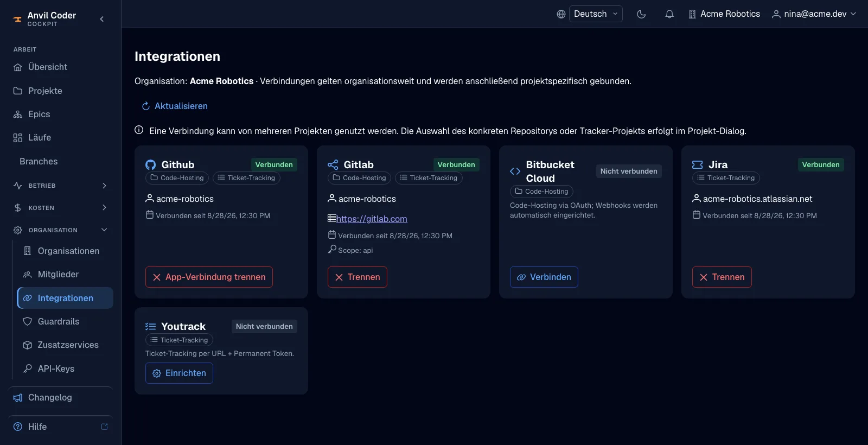Collapse the Organisation section
The image size is (868, 445).
[x=61, y=230]
